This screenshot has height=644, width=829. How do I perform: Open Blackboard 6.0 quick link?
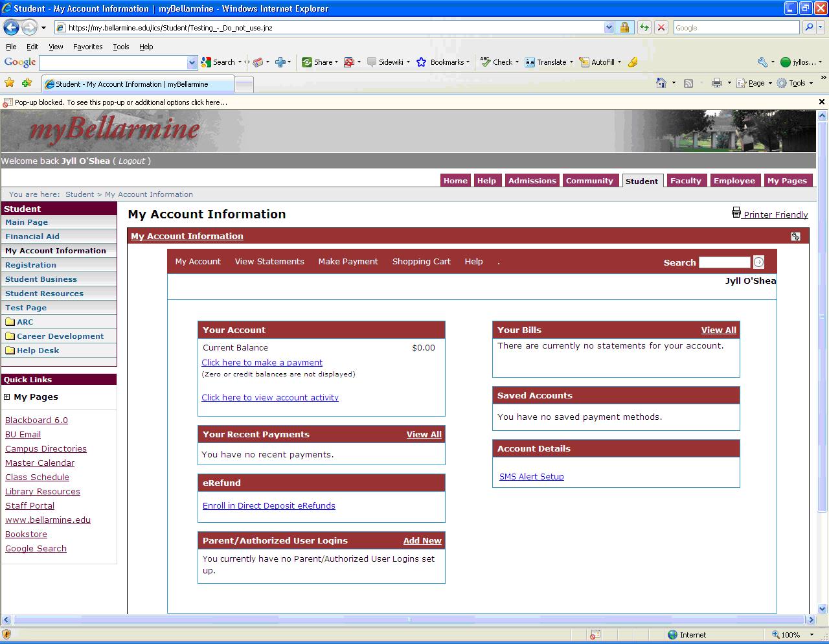[36, 420]
